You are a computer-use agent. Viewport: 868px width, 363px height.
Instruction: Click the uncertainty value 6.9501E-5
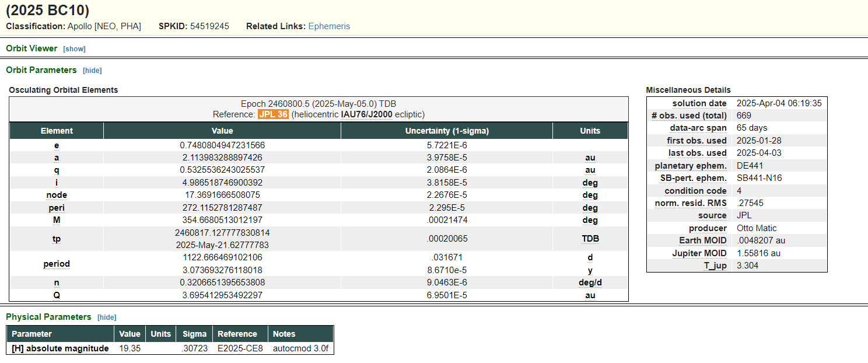447,295
